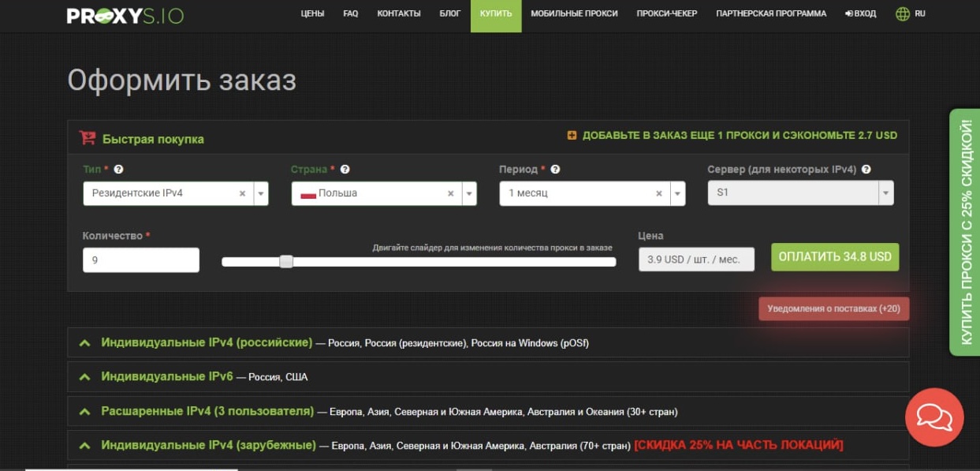Click Уведомления о поставках button
980x471 pixels.
(x=834, y=308)
